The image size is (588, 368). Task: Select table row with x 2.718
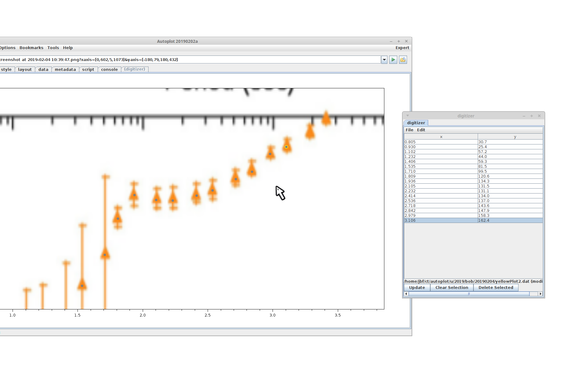pyautogui.click(x=473, y=206)
